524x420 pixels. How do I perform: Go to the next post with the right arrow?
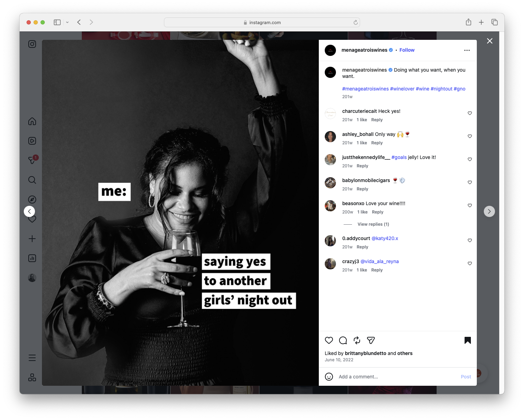pyautogui.click(x=489, y=211)
